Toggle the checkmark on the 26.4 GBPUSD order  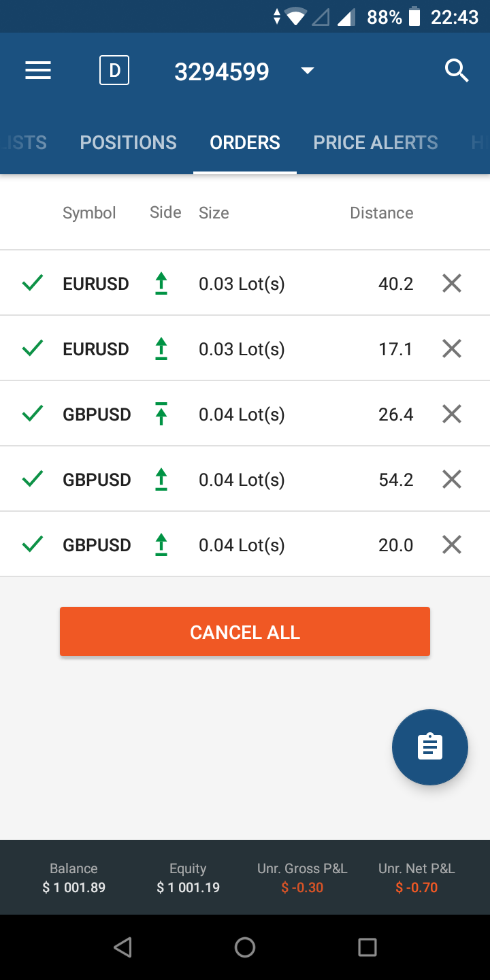[33, 414]
